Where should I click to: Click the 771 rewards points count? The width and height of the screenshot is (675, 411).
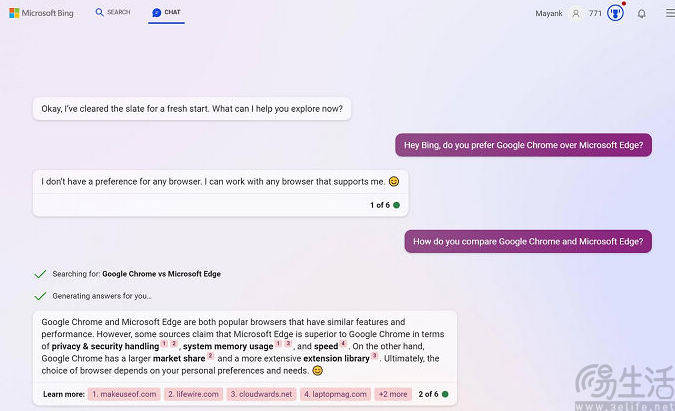tap(595, 14)
